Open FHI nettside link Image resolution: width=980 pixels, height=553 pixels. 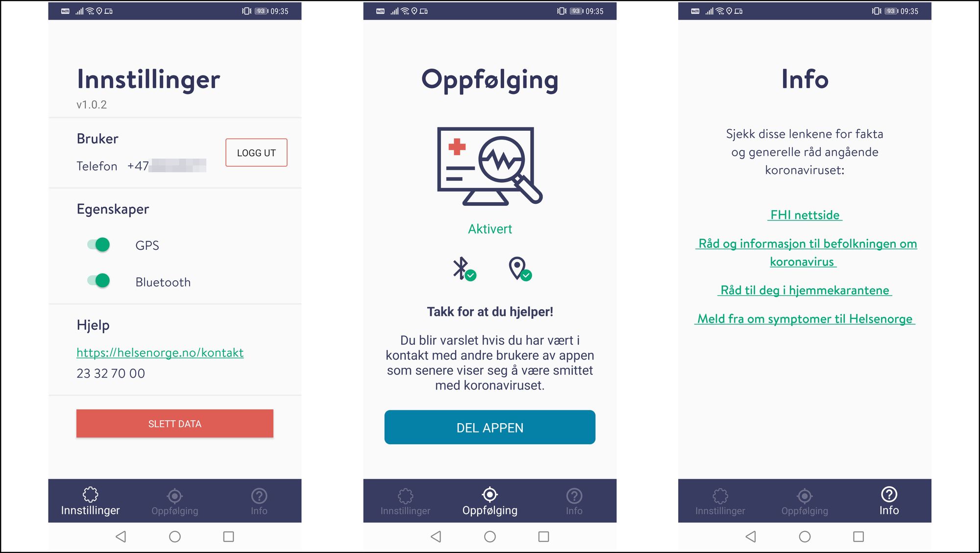tap(806, 215)
